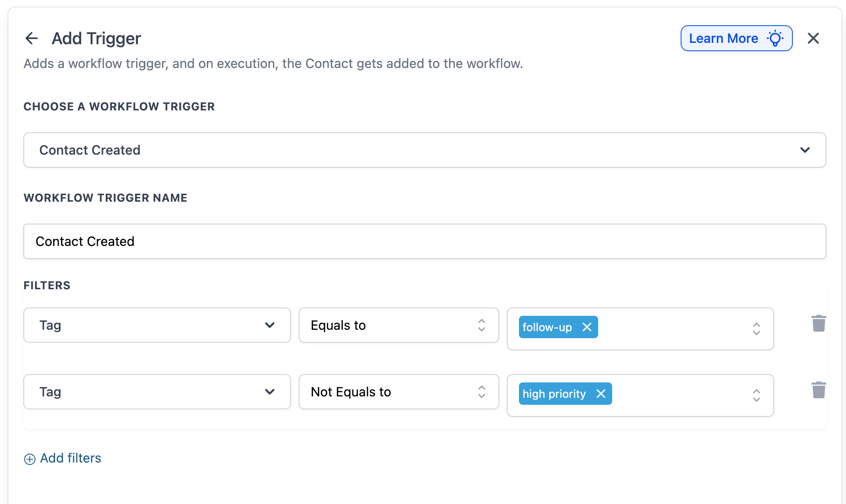Click the chevron in the workflow trigger dropdown
The height and width of the screenshot is (504, 846).
[x=805, y=150]
